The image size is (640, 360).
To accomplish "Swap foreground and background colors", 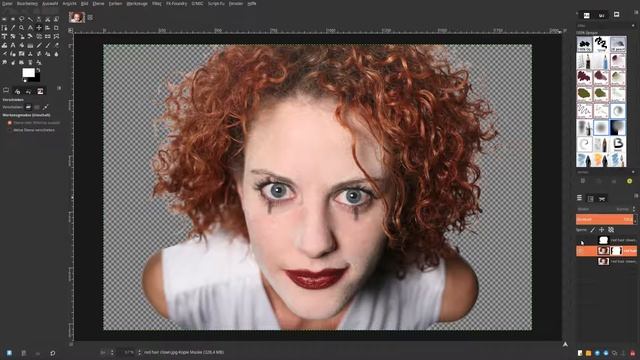I will pyautogui.click(x=38, y=70).
